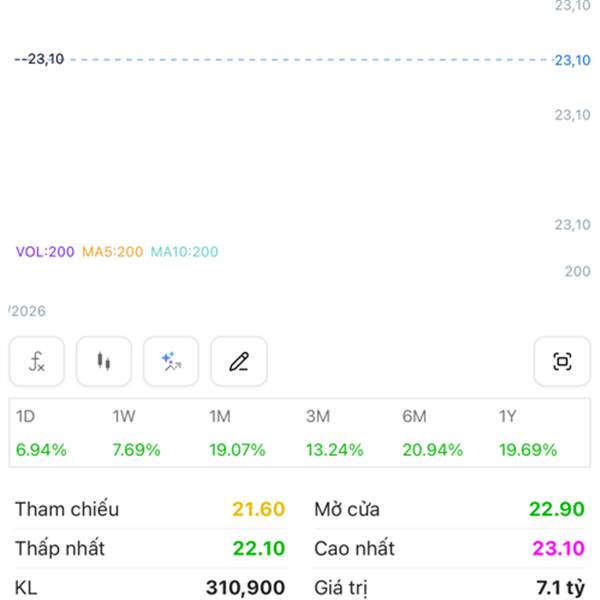This screenshot has height=600, width=600.
Task: Click the blue 23,10 current price tag
Action: [573, 60]
